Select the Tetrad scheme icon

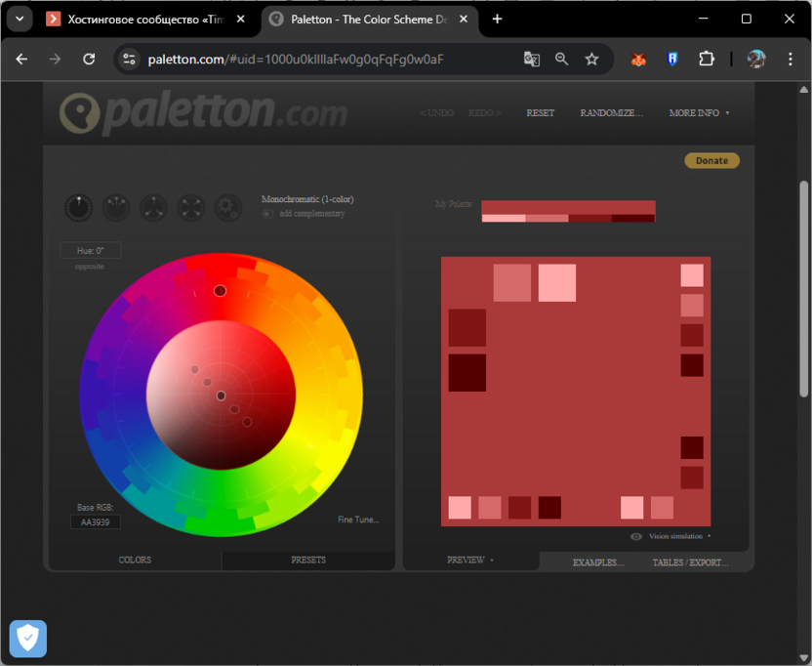coord(190,208)
